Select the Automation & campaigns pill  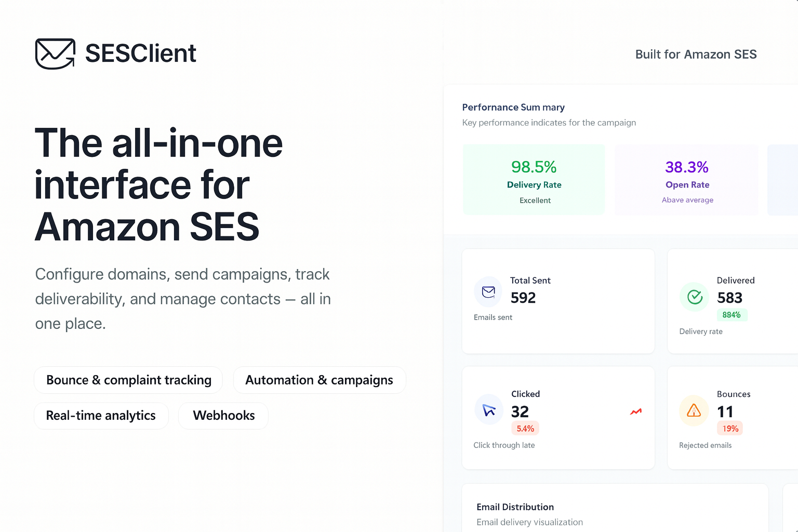pyautogui.click(x=319, y=380)
